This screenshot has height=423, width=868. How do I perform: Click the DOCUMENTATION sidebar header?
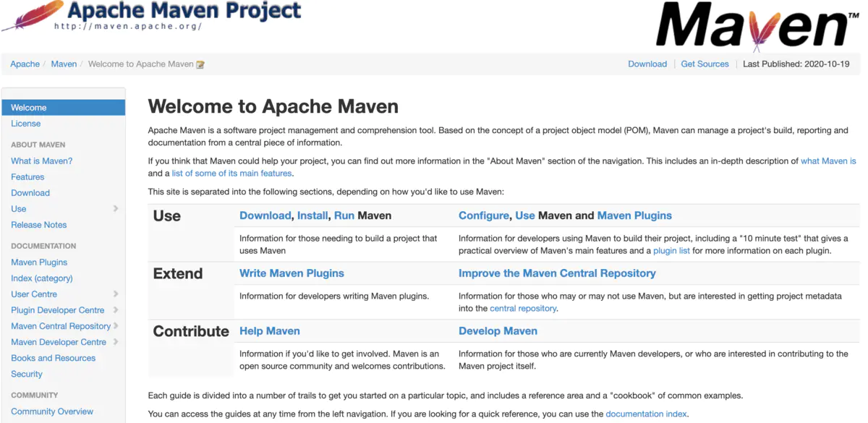(43, 246)
